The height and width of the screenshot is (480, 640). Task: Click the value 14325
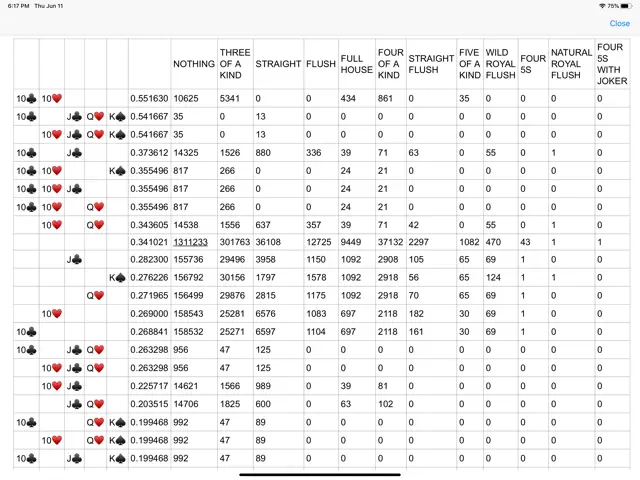point(186,153)
